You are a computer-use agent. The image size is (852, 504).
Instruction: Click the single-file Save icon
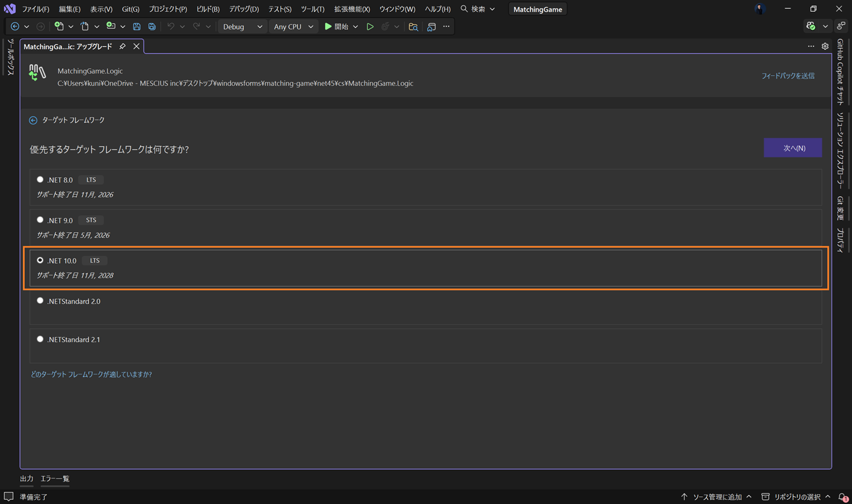(x=137, y=27)
